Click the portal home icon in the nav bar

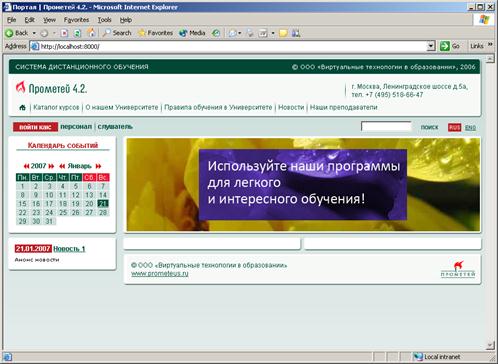click(22, 107)
